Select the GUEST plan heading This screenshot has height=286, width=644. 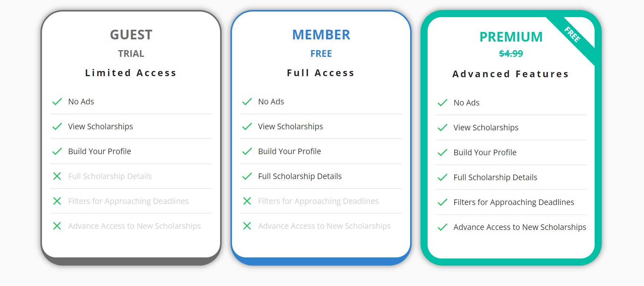point(131,35)
